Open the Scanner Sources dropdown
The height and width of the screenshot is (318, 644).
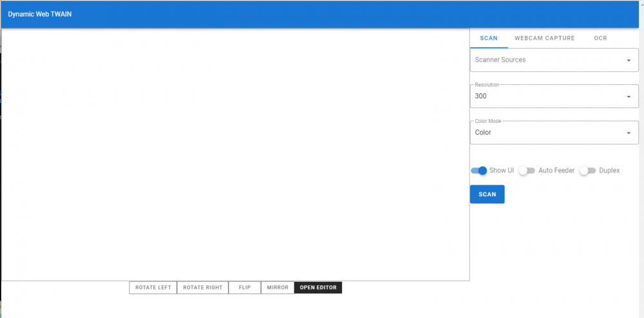[547, 60]
